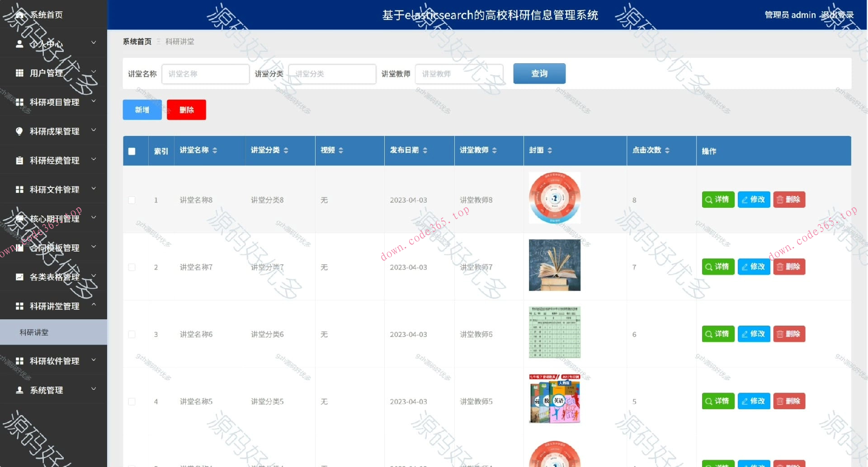The image size is (868, 467).
Task: Click the person icon beside 系统管理
Action: (19, 389)
